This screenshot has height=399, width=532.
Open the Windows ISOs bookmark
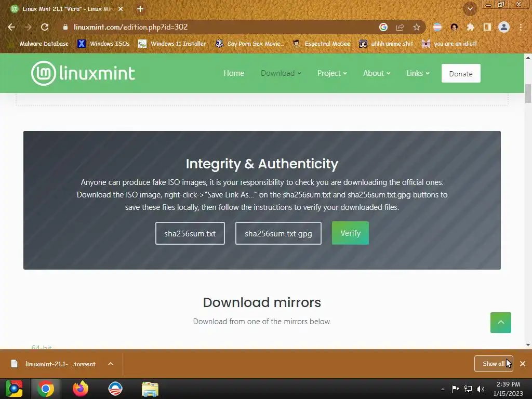tap(103, 44)
